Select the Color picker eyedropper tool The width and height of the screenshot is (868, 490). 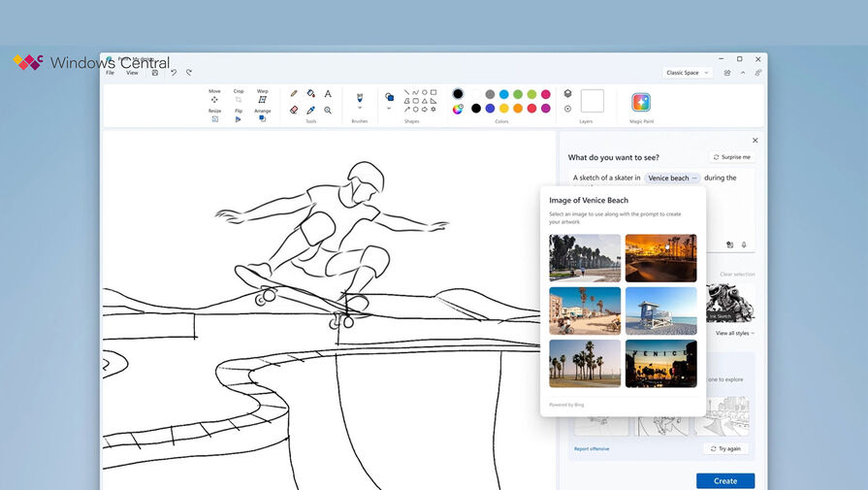(x=311, y=111)
